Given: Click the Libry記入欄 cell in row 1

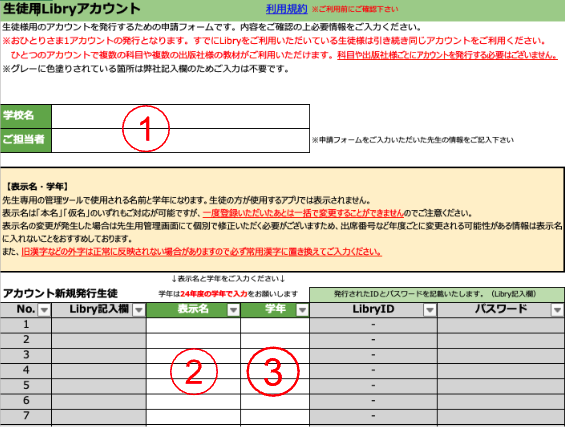Looking at the screenshot, I should tap(99, 325).
